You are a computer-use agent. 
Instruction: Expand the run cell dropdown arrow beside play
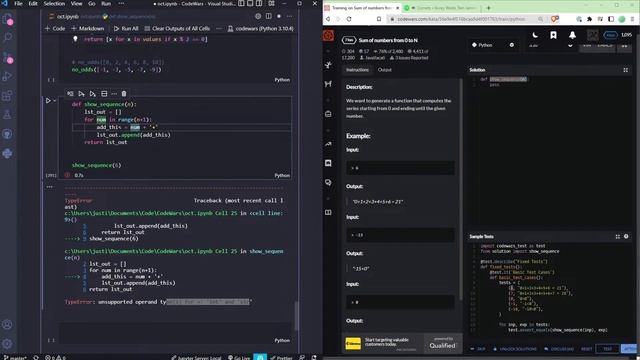point(55,100)
